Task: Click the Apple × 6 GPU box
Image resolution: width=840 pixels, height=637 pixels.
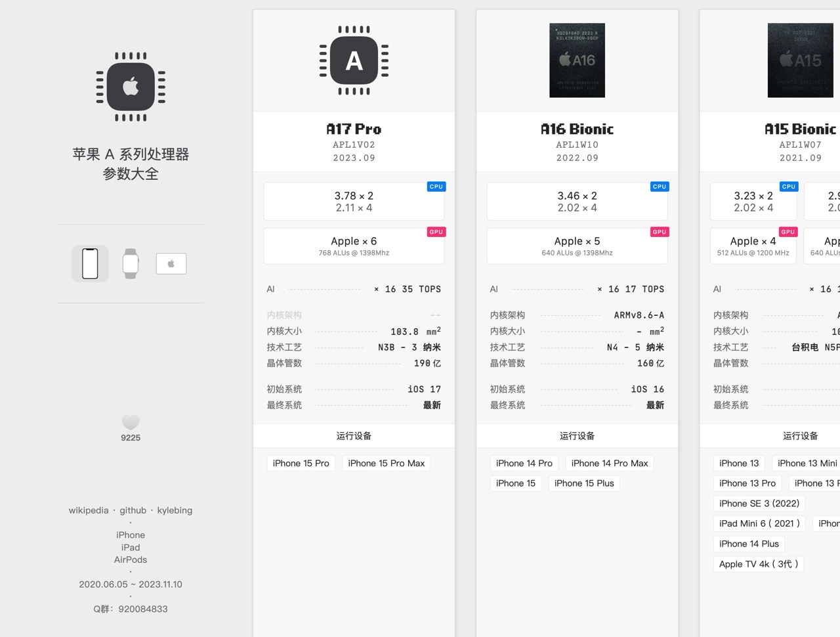Action: [x=354, y=246]
